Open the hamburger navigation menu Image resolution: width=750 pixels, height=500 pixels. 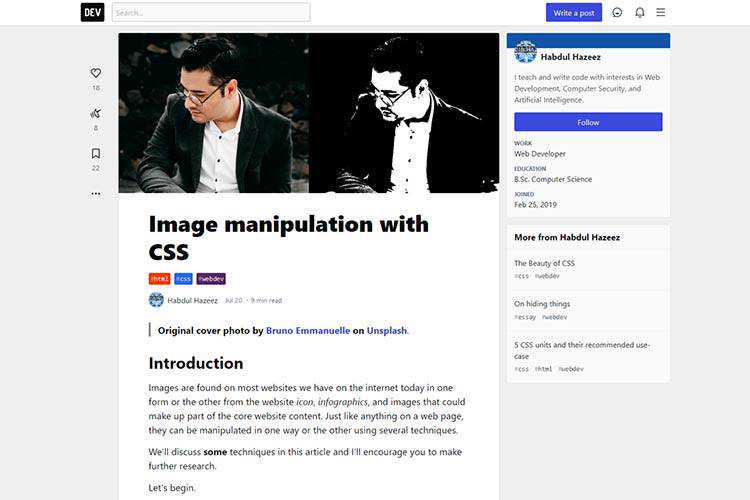coord(661,12)
